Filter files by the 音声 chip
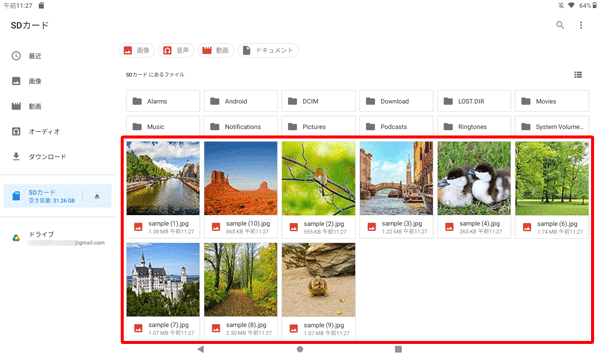The width and height of the screenshot is (600, 360). click(176, 50)
